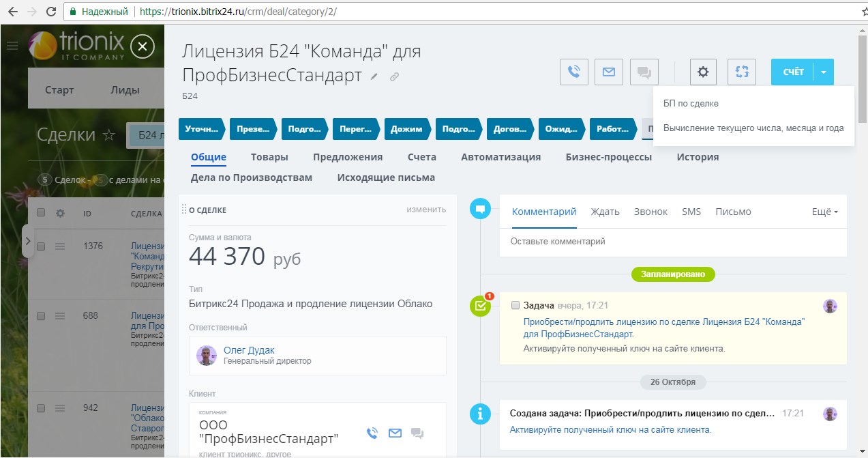Click the envelope icon in the Клиент card
Viewport: 868px width, 458px height.
[395, 433]
